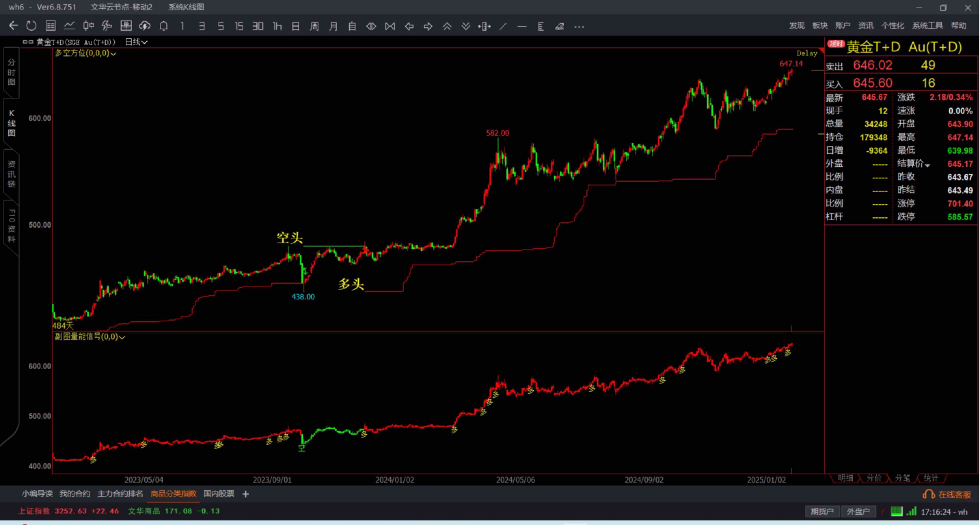Screen dimensions: 980x525
Task: Toggle the weekly 周 period button
Action: [x=314, y=26]
